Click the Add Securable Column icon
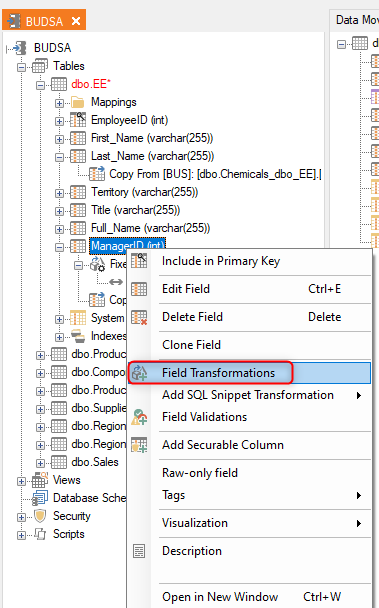Image resolution: width=379 pixels, height=608 pixels. pyautogui.click(x=139, y=445)
